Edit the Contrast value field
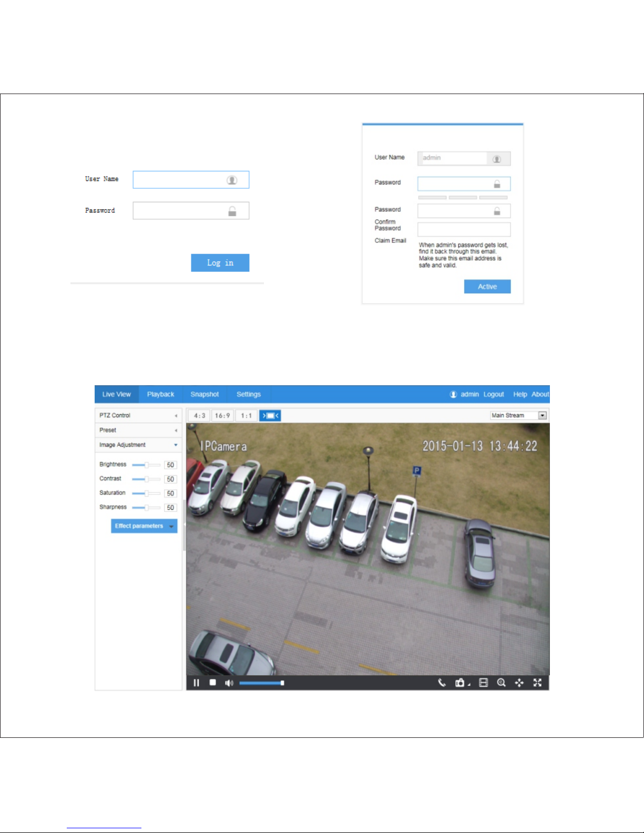Viewport: 644px width, 833px height. 170,479
